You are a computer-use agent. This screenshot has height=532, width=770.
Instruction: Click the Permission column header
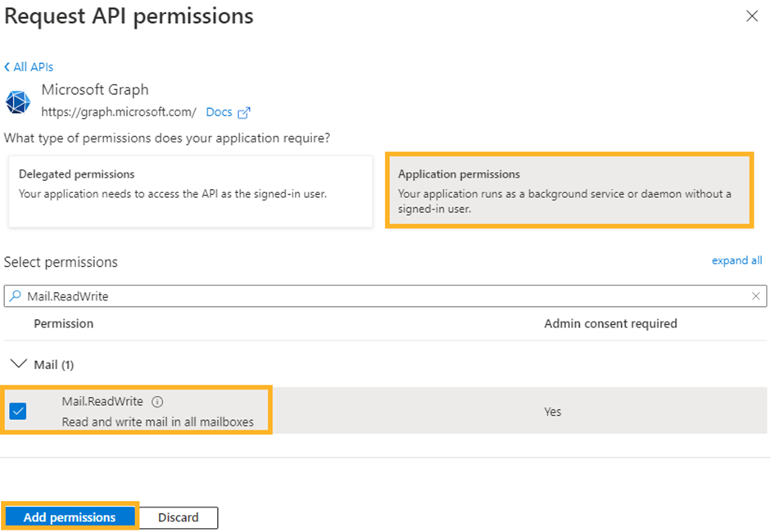pos(64,323)
